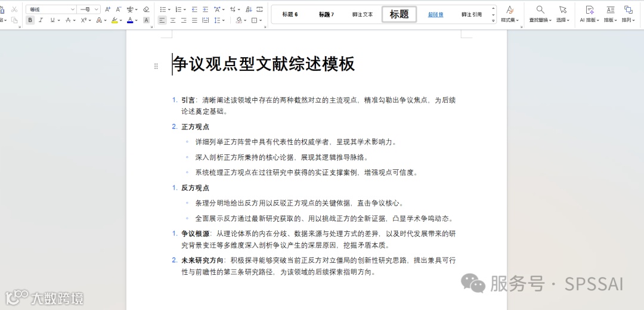Open bullet list style dropdown arrow
Viewport: 644px width, 310px height.
coord(169,9)
